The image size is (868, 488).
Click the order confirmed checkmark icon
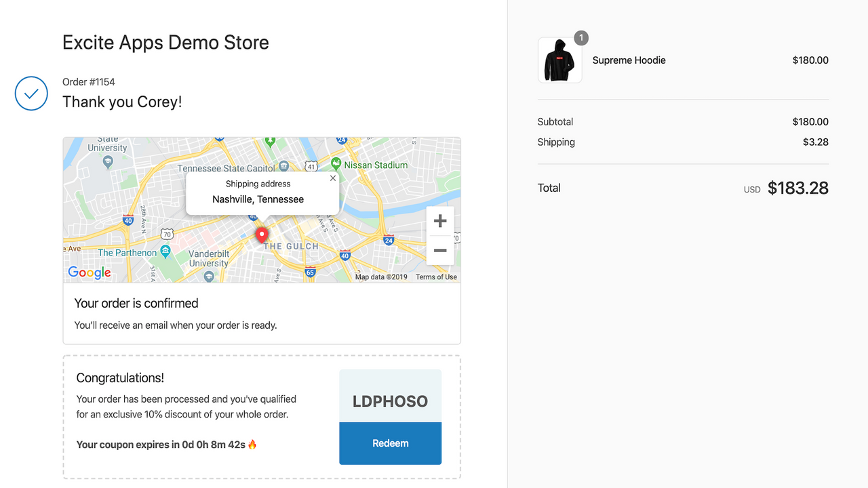(x=31, y=94)
